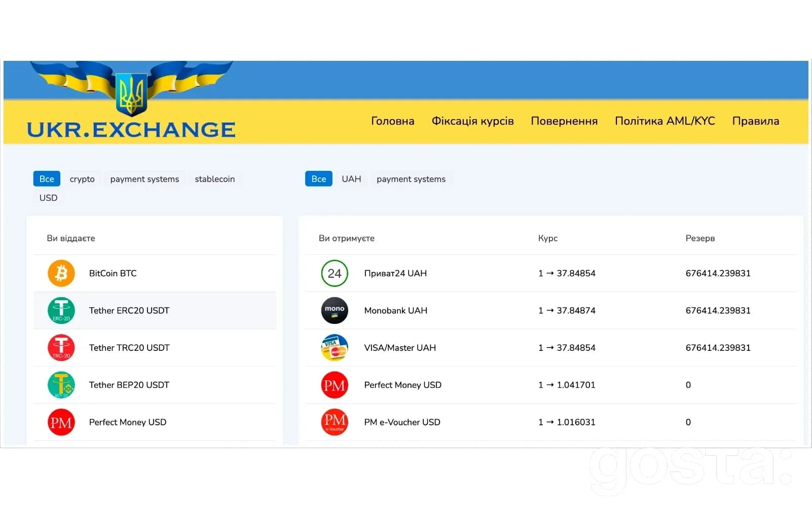Viewport: 812px width, 507px height.
Task: Choose Приват24 UAH to receive
Action: point(551,273)
